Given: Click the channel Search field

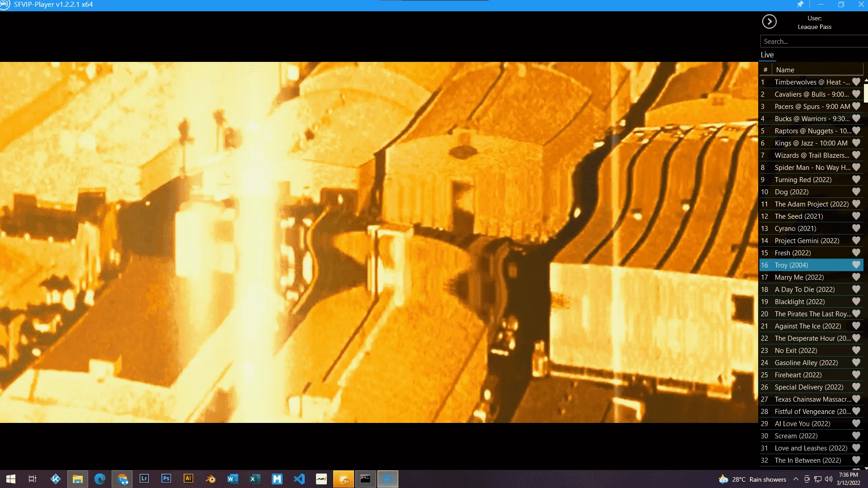Looking at the screenshot, I should point(814,41).
